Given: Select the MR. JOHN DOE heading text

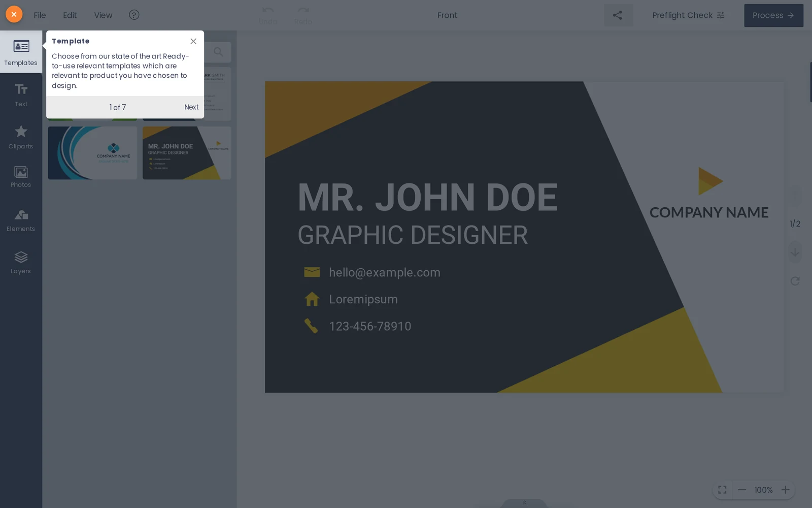Looking at the screenshot, I should 427,197.
